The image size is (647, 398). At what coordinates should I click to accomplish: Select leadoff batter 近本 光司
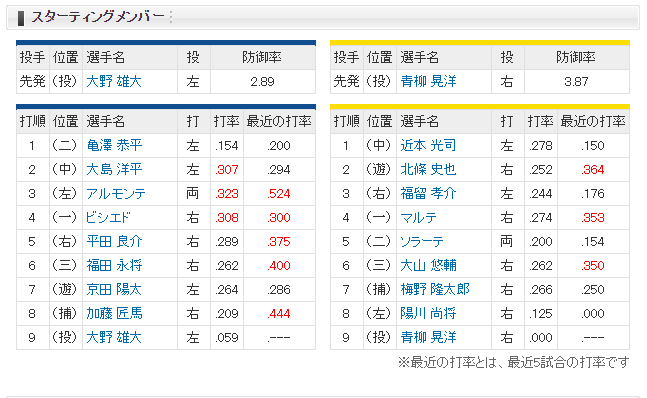coord(428,145)
